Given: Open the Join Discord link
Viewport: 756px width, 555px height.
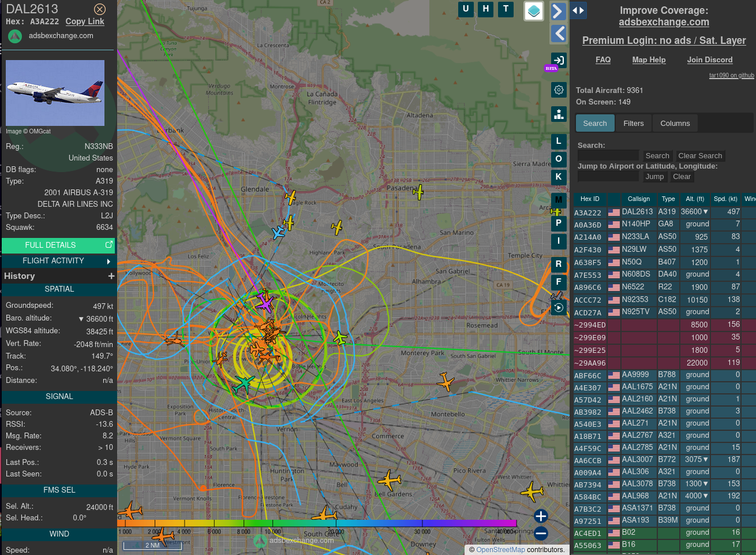Looking at the screenshot, I should tap(710, 59).
